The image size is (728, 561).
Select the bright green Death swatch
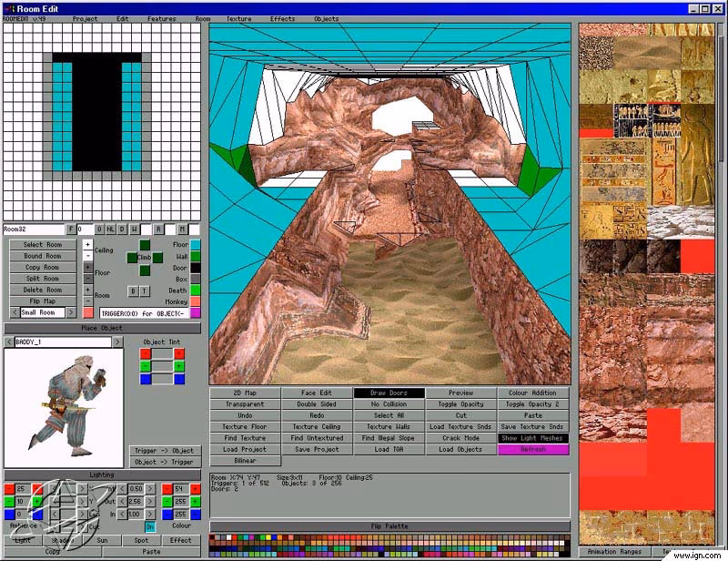tap(196, 290)
